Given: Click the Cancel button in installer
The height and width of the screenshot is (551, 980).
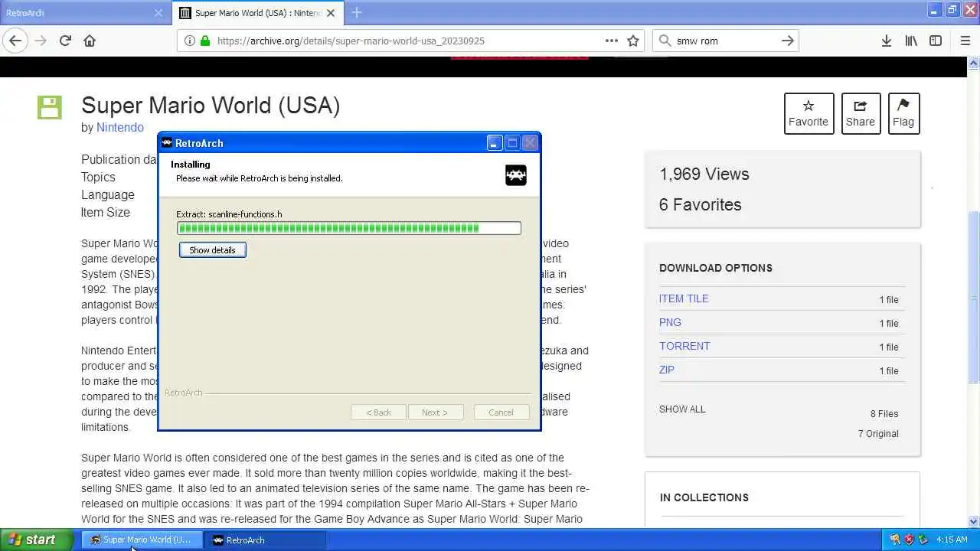Looking at the screenshot, I should [x=501, y=412].
